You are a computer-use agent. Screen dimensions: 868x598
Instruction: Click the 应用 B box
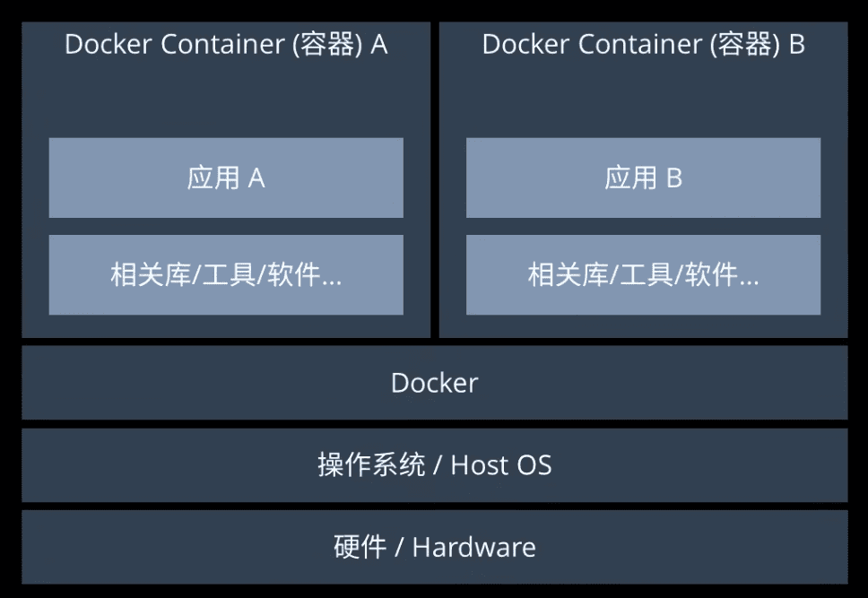point(643,178)
